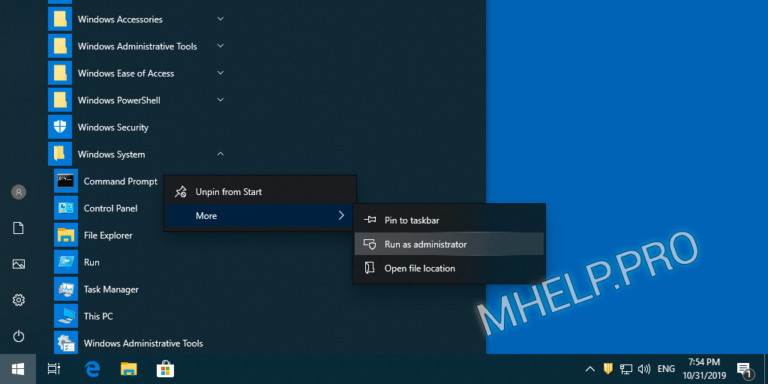Click the "Task Manager" label
768x384 pixels.
pos(111,289)
